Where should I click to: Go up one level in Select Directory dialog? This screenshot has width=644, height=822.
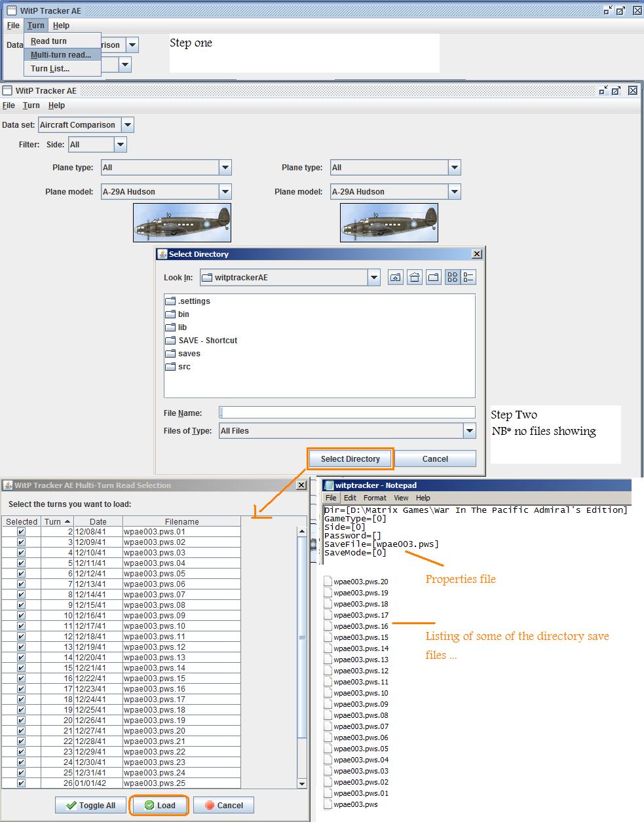pyautogui.click(x=395, y=277)
